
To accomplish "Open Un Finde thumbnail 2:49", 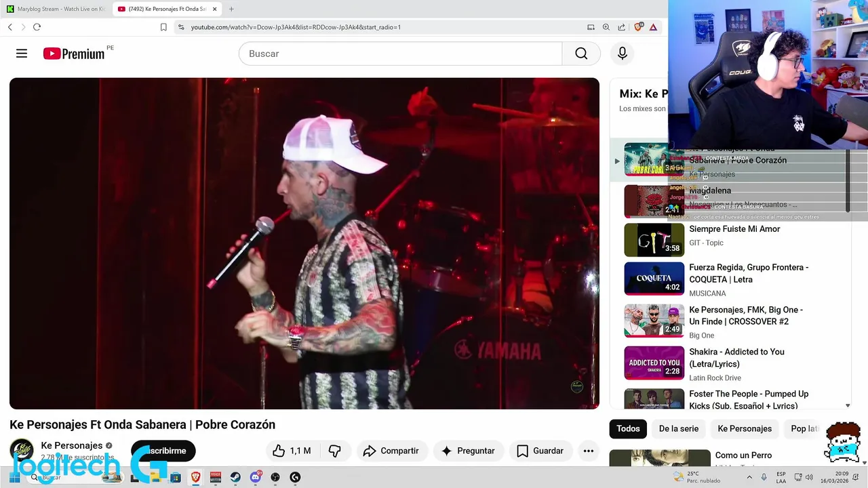I will tap(654, 321).
